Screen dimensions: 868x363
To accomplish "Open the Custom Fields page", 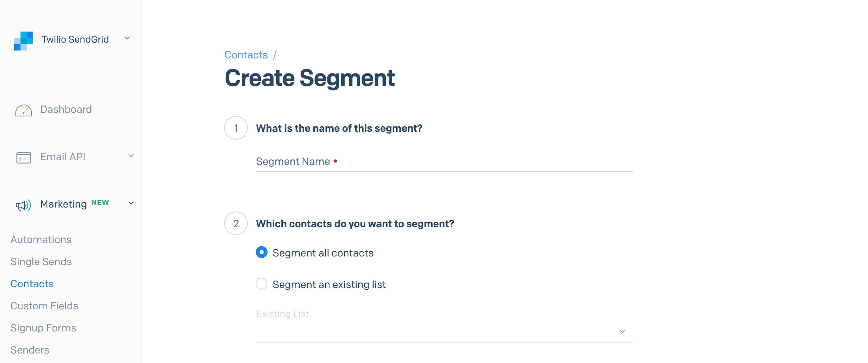I will pyautogui.click(x=44, y=306).
